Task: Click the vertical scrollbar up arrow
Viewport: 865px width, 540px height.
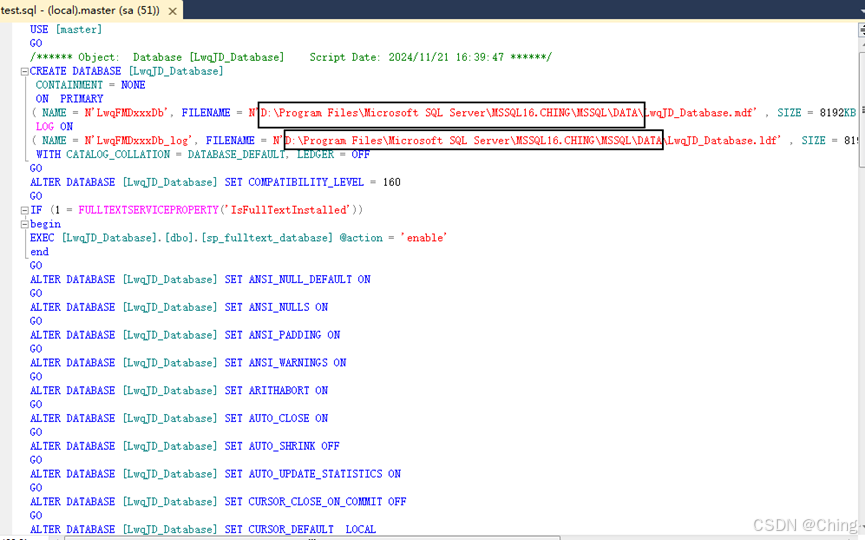Action: coord(862,44)
